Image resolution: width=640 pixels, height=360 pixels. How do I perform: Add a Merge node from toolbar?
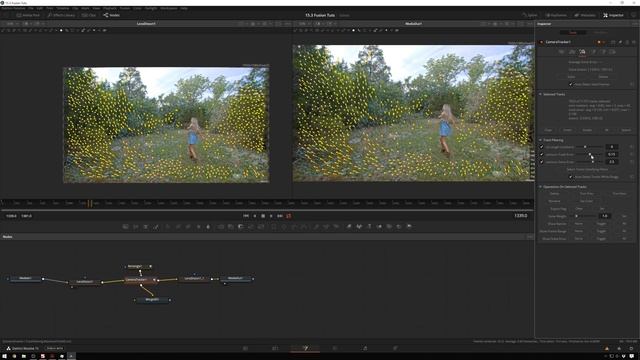221,227
